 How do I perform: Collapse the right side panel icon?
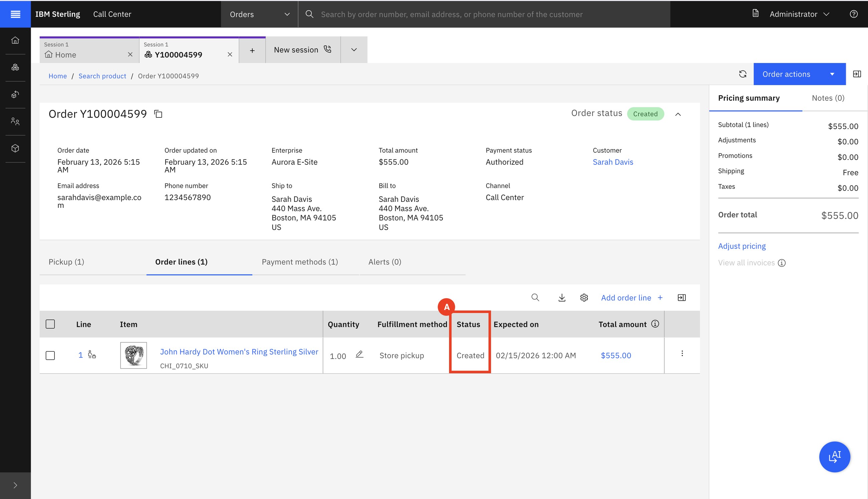tap(857, 74)
